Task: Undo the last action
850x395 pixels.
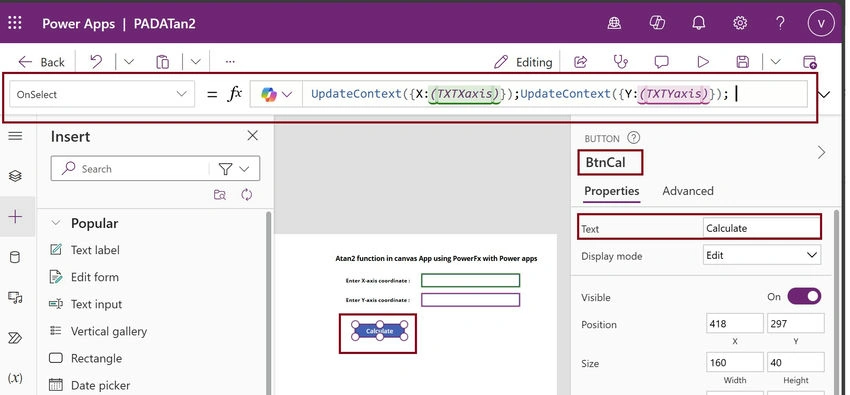Action: click(96, 62)
